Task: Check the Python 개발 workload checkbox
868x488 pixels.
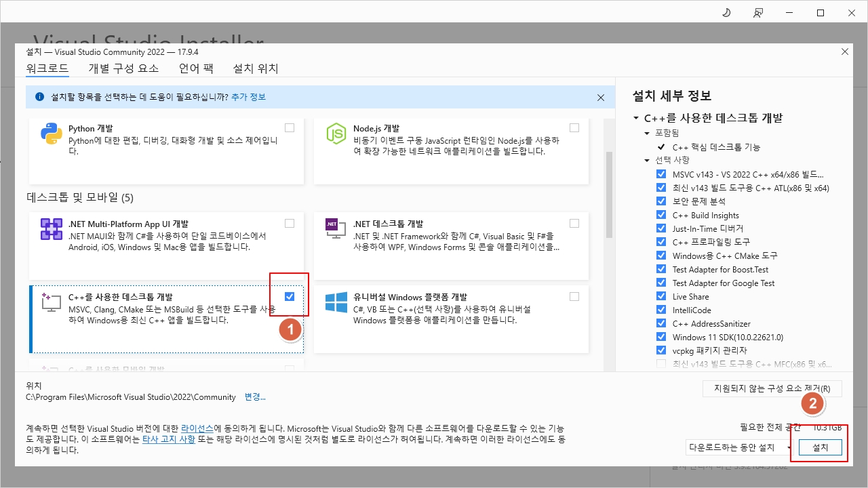Action: pyautogui.click(x=290, y=127)
